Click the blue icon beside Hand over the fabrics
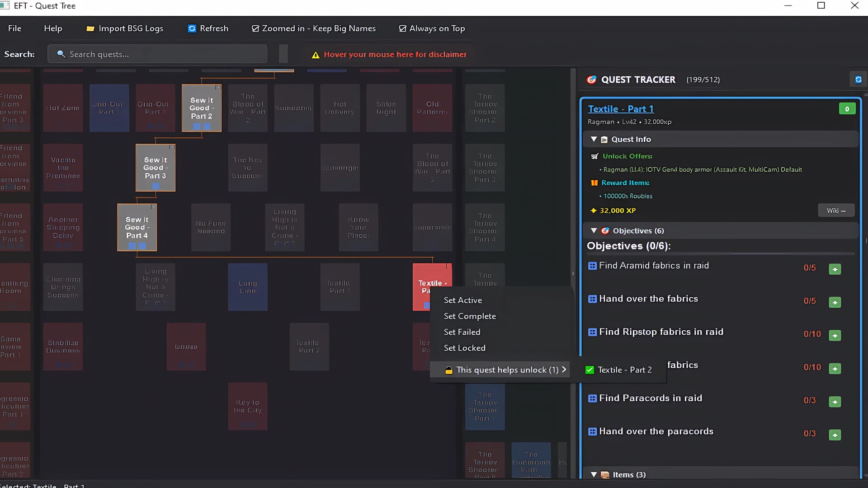This screenshot has width=868, height=488. click(x=592, y=299)
